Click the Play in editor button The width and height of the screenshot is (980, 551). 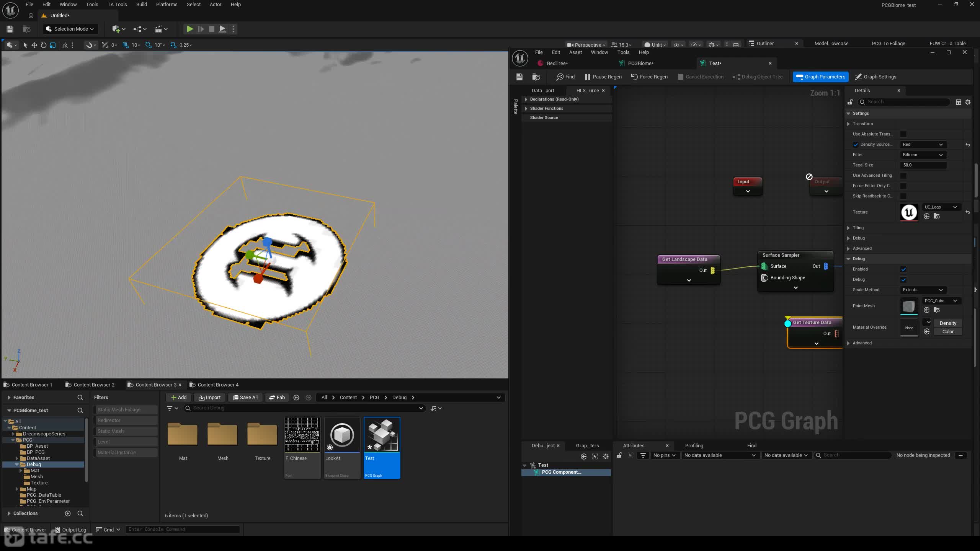tap(189, 29)
